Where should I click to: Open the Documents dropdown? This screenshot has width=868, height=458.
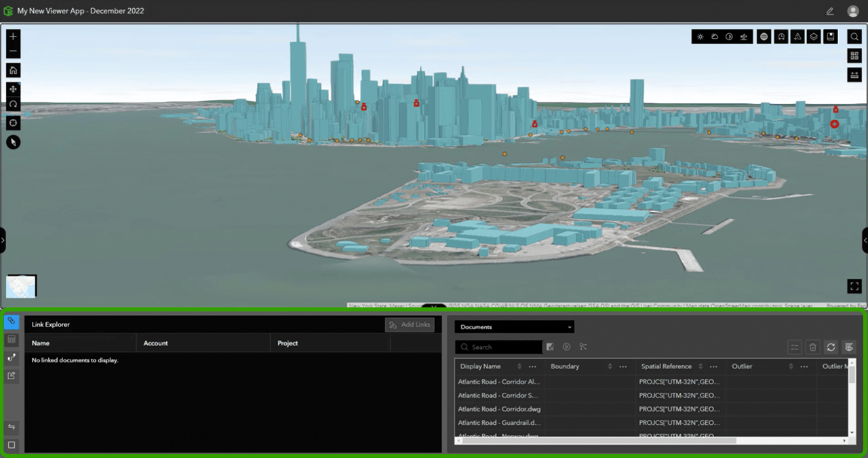click(x=513, y=326)
